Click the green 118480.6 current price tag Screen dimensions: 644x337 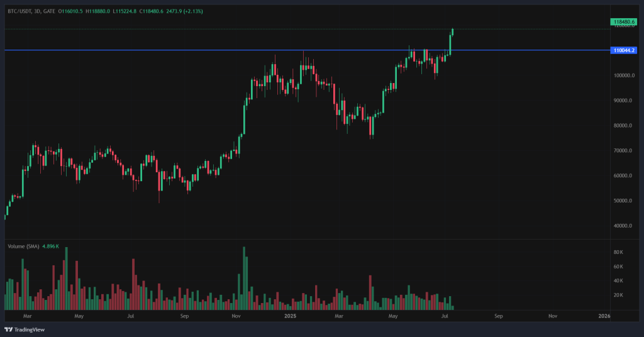coord(623,22)
